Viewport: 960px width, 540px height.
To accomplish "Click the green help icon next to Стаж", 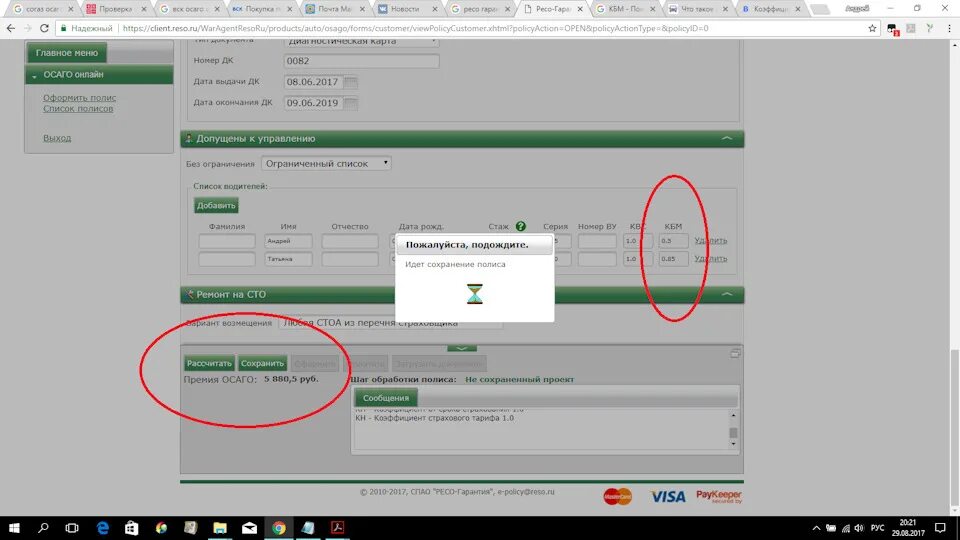I will tap(520, 226).
